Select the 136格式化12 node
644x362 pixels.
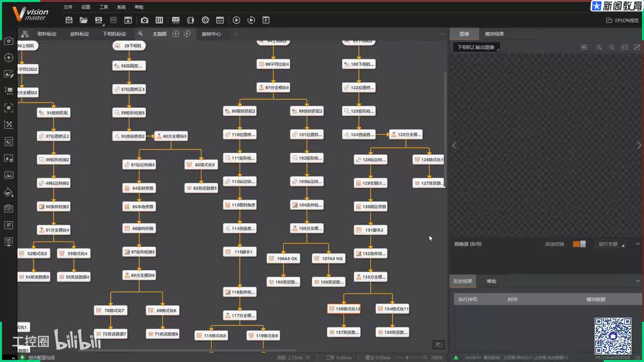click(x=344, y=309)
